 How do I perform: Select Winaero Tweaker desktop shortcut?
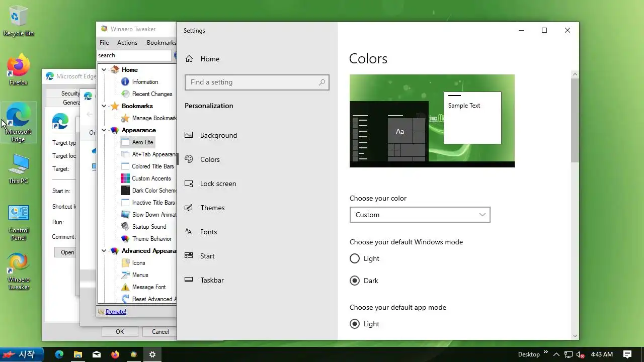(x=19, y=271)
